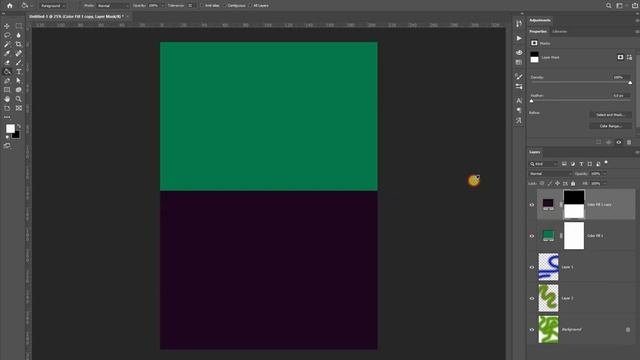Select the Lasso tool

tap(7, 35)
